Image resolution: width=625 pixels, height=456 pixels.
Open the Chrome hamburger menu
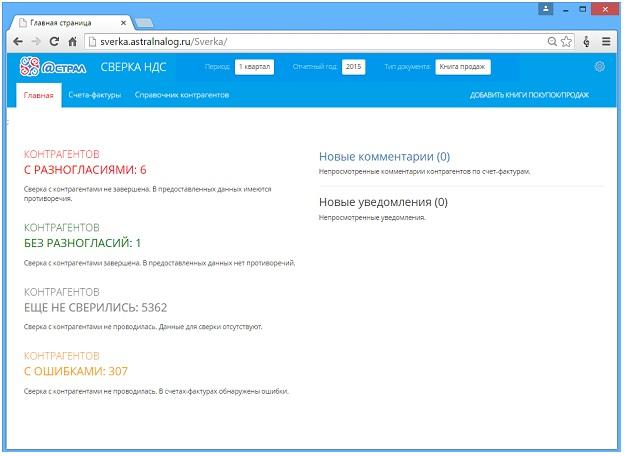(x=606, y=41)
